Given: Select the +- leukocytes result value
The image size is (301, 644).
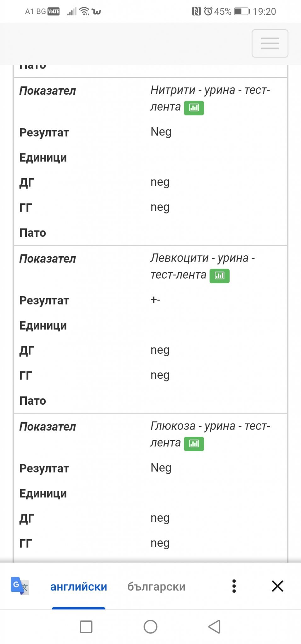Looking at the screenshot, I should 156,300.
